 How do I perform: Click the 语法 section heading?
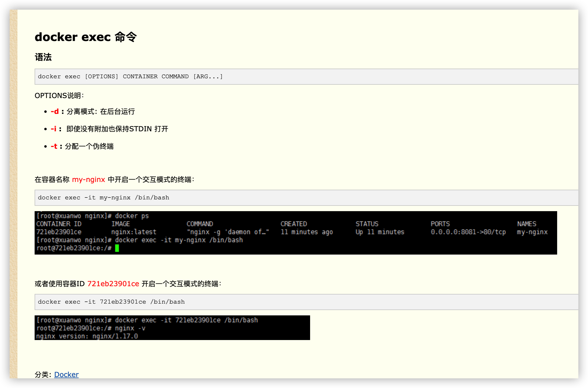43,57
